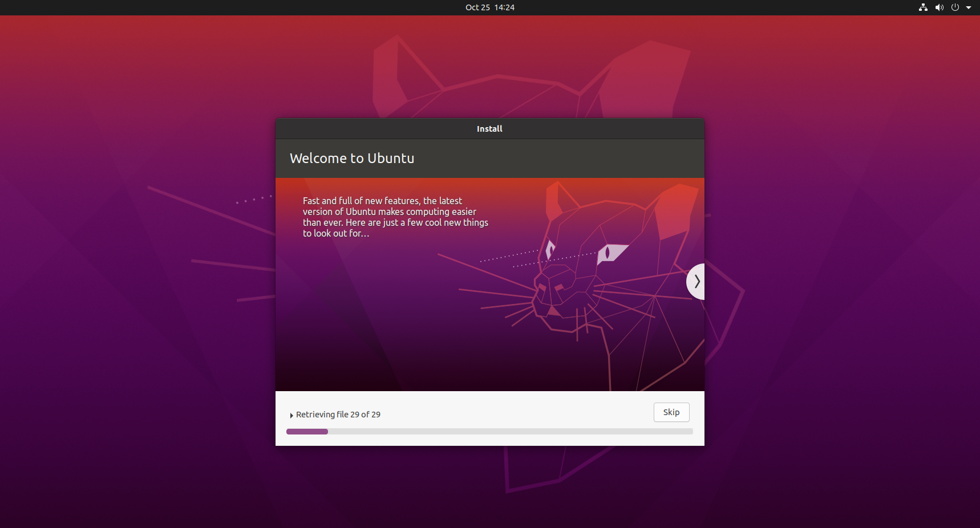Screen dimensions: 980x528
Task: Click the Retrieving file 29 of 29 label
Action: [x=338, y=415]
